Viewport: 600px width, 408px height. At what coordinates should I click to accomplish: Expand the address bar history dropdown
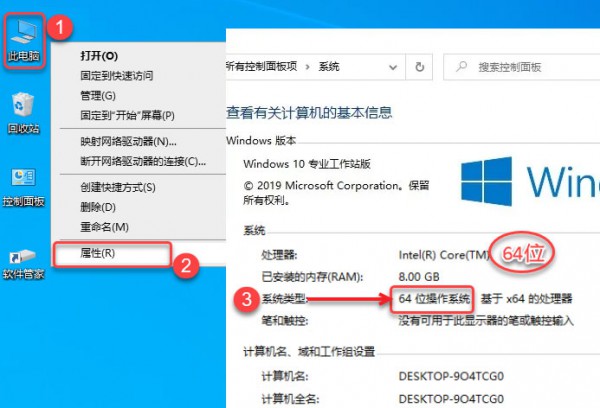click(x=393, y=67)
